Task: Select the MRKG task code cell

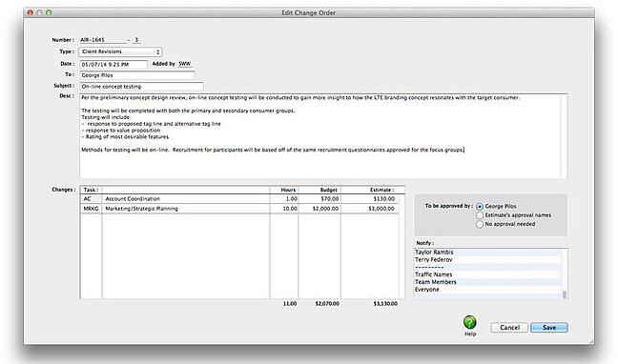Action: pyautogui.click(x=91, y=209)
